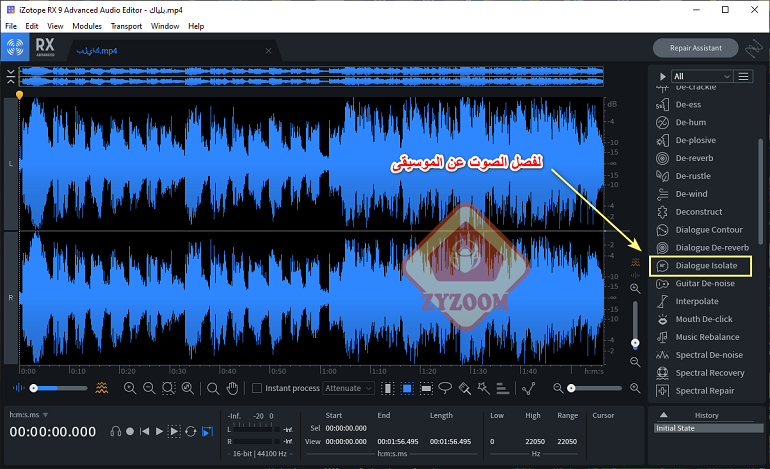This screenshot has width=770, height=469.
Task: Close the .mp4 file tab
Action: pos(268,51)
